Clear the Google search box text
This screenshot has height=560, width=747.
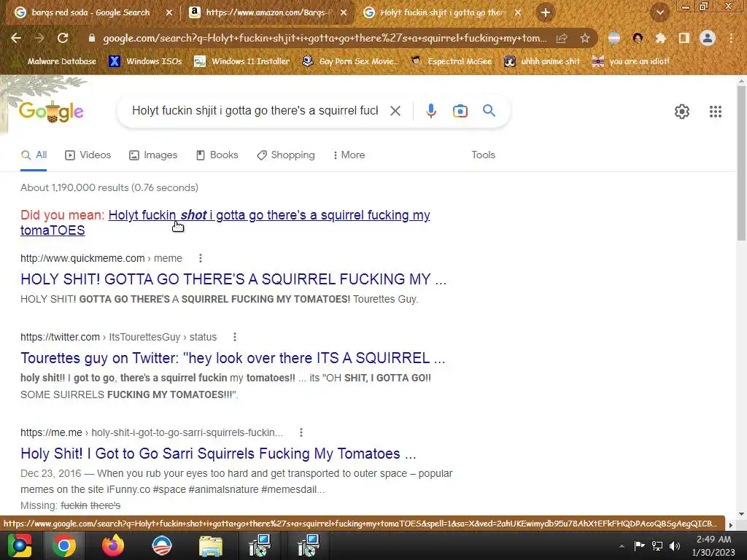click(x=395, y=111)
